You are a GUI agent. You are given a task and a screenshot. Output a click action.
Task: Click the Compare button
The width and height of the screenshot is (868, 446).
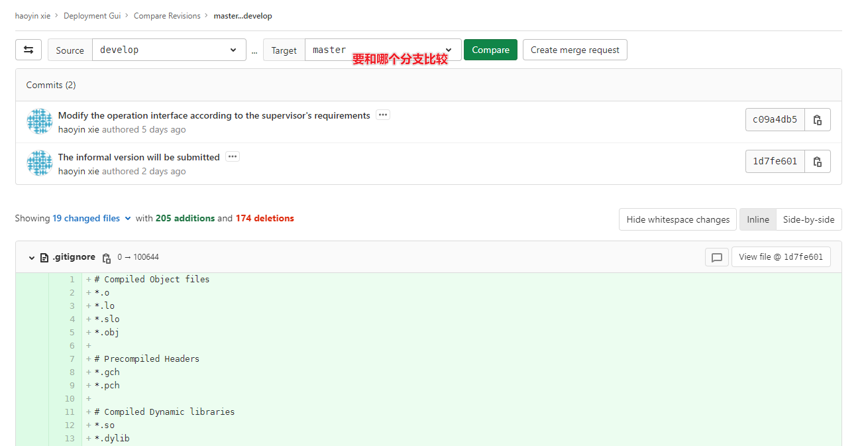pos(490,49)
